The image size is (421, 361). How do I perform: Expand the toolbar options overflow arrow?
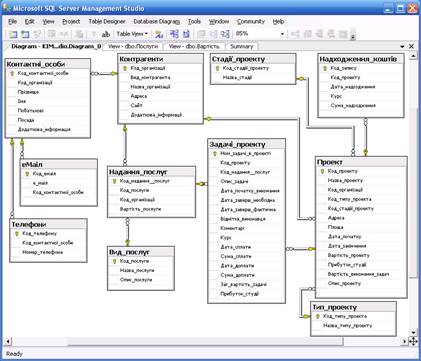353,34
